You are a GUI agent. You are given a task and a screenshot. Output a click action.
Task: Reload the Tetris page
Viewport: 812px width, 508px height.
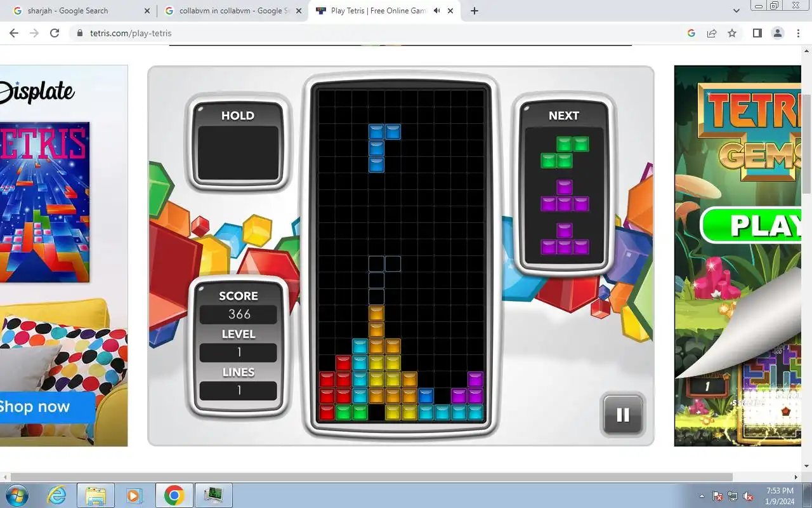pos(55,33)
